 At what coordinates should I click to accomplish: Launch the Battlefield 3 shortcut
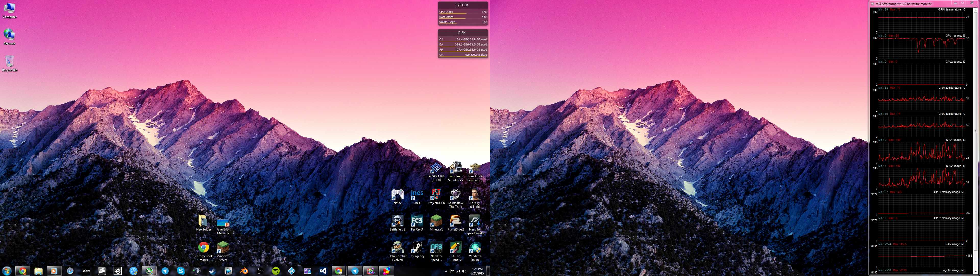click(x=398, y=223)
